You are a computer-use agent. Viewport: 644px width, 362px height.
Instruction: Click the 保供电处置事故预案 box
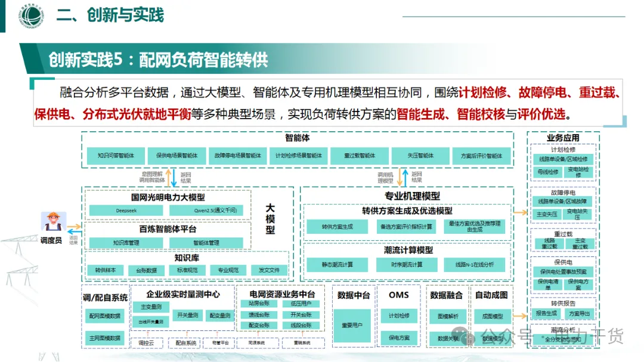(563, 271)
